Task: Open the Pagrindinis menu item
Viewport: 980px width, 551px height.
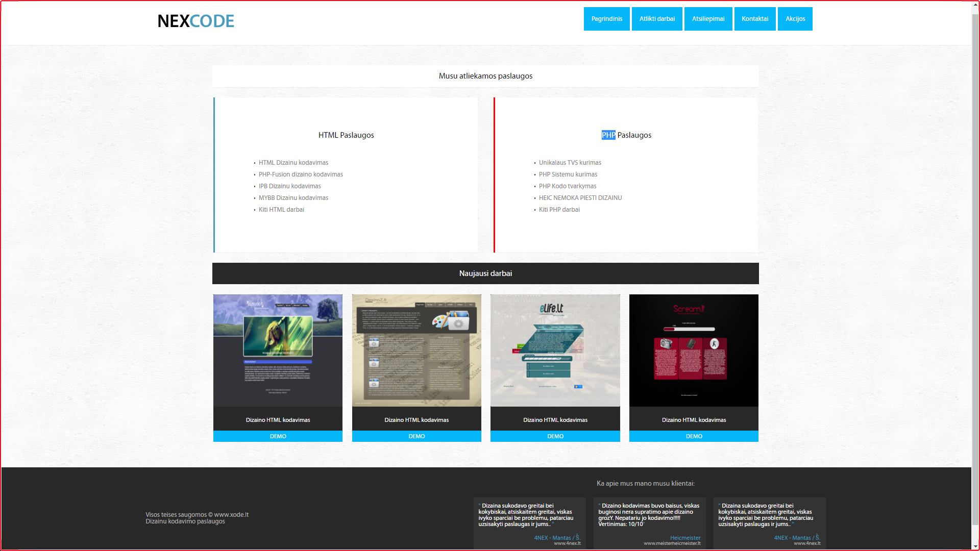Action: click(606, 19)
